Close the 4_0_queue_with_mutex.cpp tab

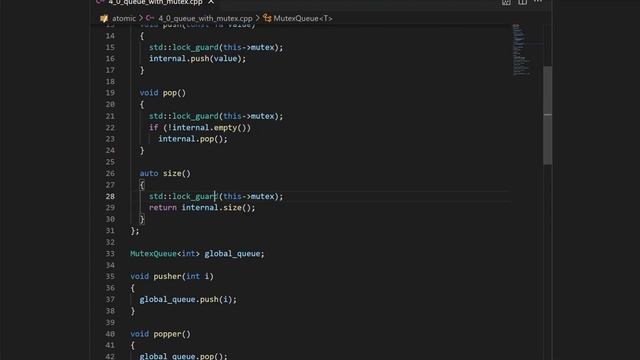[211, 2]
